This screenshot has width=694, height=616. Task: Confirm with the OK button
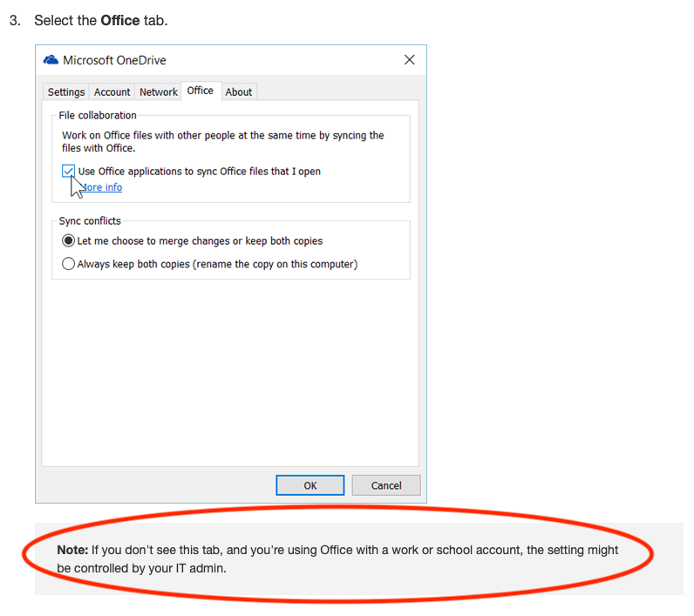(310, 485)
